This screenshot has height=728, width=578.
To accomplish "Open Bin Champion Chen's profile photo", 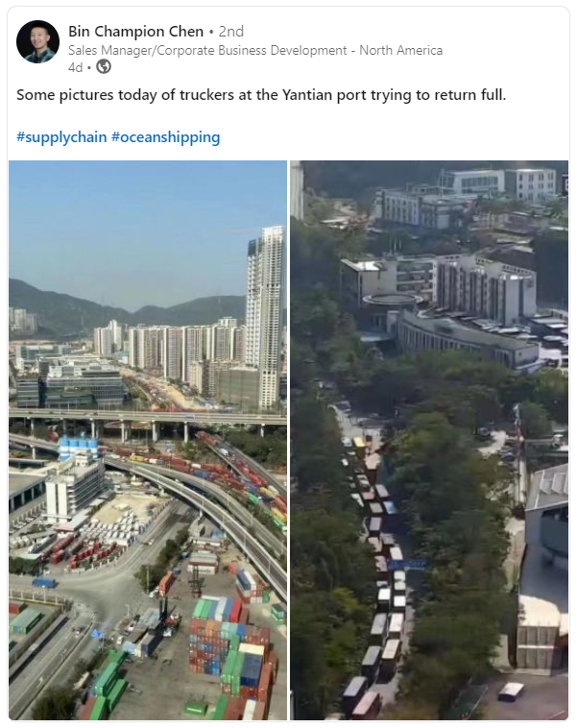I will coord(38,42).
